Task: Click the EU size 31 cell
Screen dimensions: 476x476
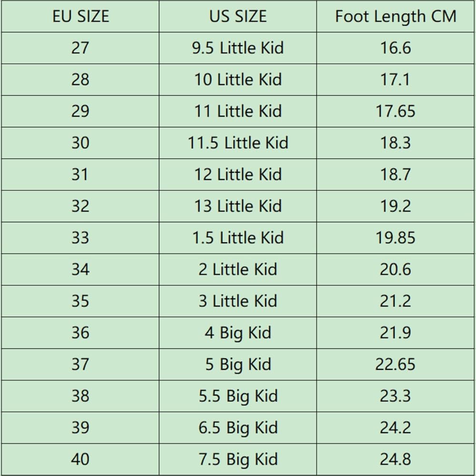Action: pos(80,175)
